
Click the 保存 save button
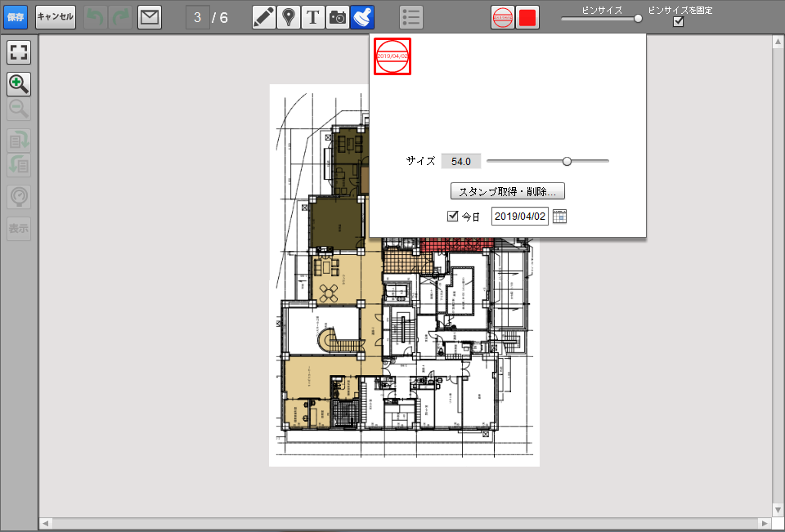click(15, 17)
